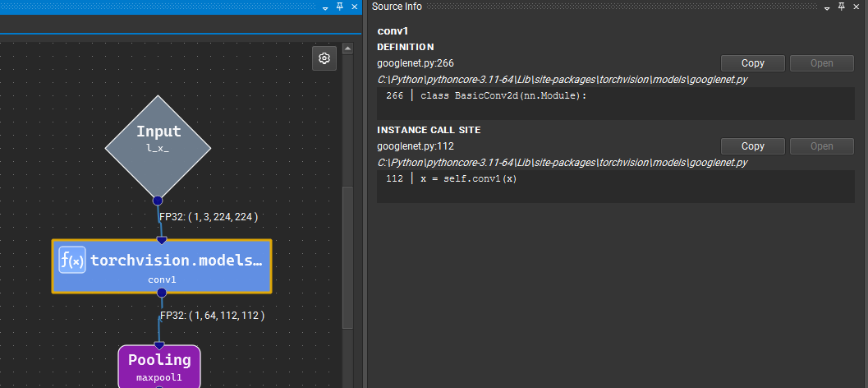Select the Pooling maxpool1 node
868x388 pixels.
[x=159, y=367]
